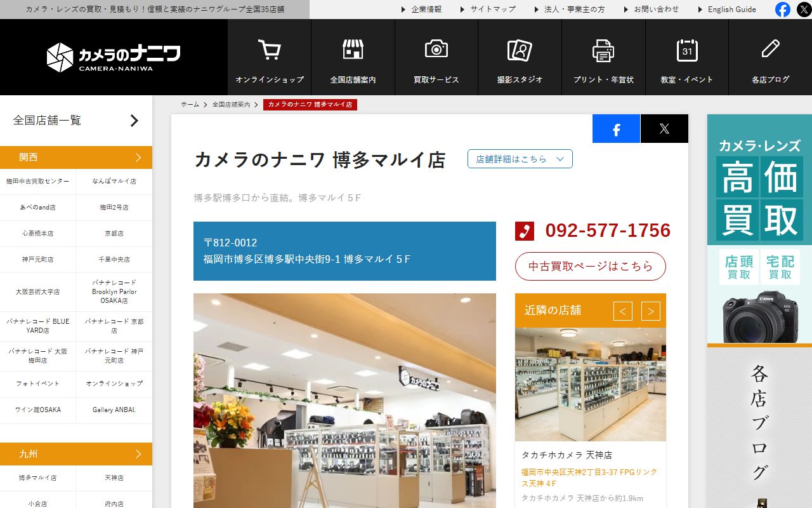Image resolution: width=812 pixels, height=508 pixels.
Task: Open 大阪芸術大学店 store link
Action: click(x=38, y=292)
